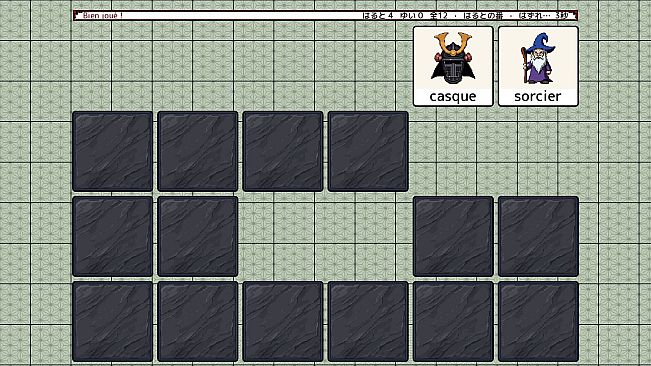Flip the third face-down card in the bottom row
The width and height of the screenshot is (651, 366).
283,322
